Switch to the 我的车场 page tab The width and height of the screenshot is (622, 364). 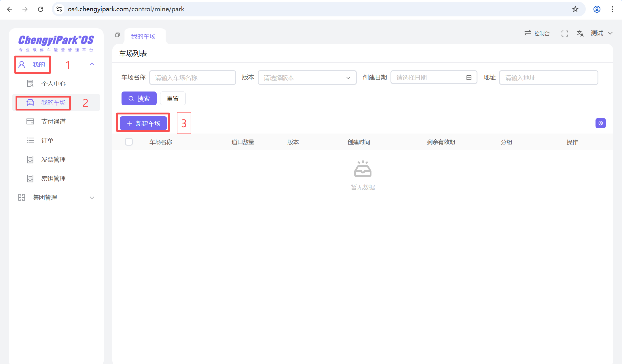143,37
